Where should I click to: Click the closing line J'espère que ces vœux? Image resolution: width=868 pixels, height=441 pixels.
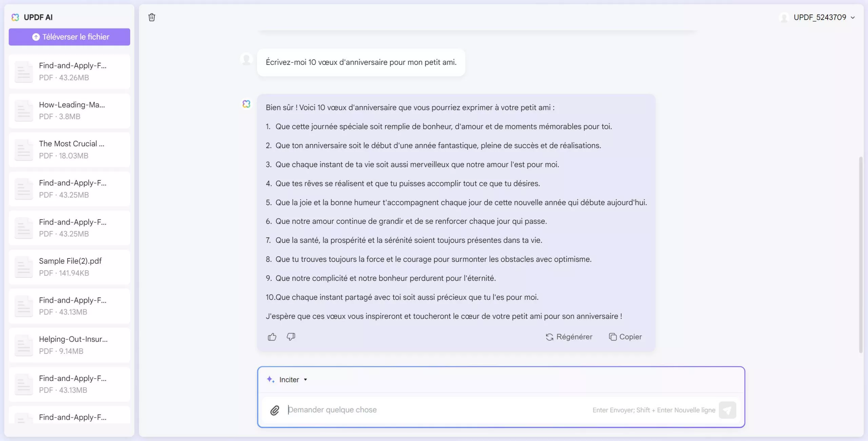(444, 316)
